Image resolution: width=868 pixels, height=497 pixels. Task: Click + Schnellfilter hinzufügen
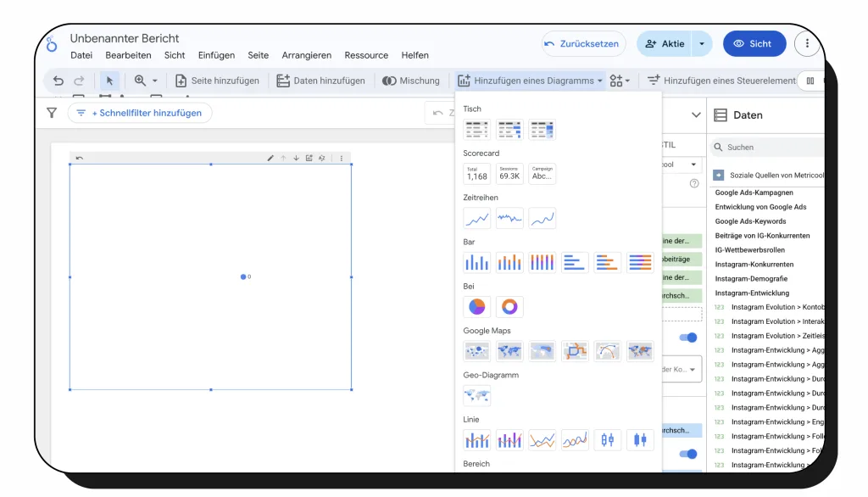(x=140, y=113)
